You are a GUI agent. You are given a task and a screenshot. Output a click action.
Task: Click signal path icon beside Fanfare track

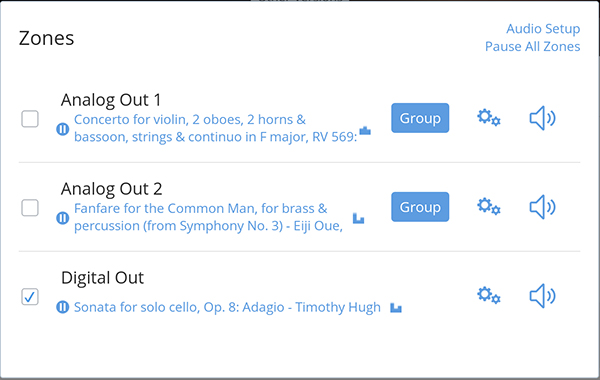(x=358, y=218)
